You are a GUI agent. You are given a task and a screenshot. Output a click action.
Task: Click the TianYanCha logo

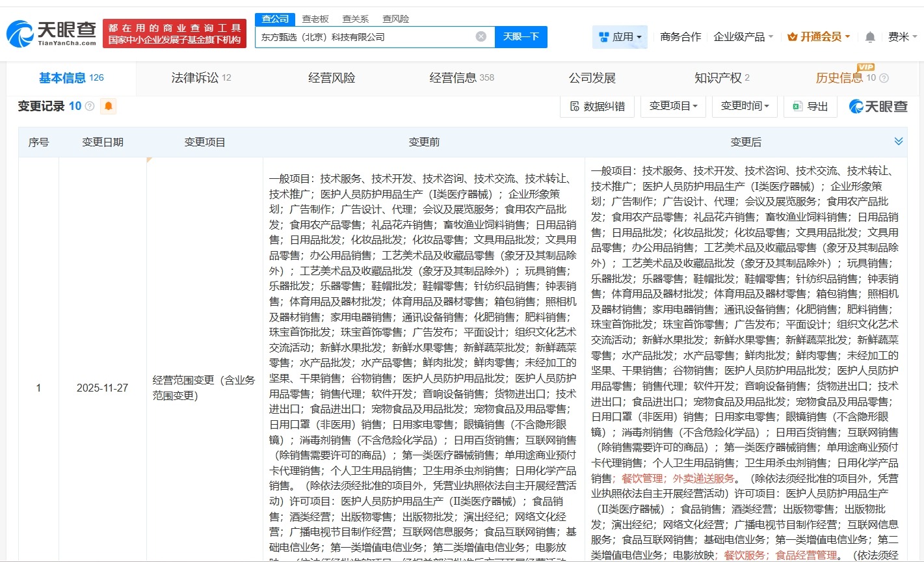[49, 33]
